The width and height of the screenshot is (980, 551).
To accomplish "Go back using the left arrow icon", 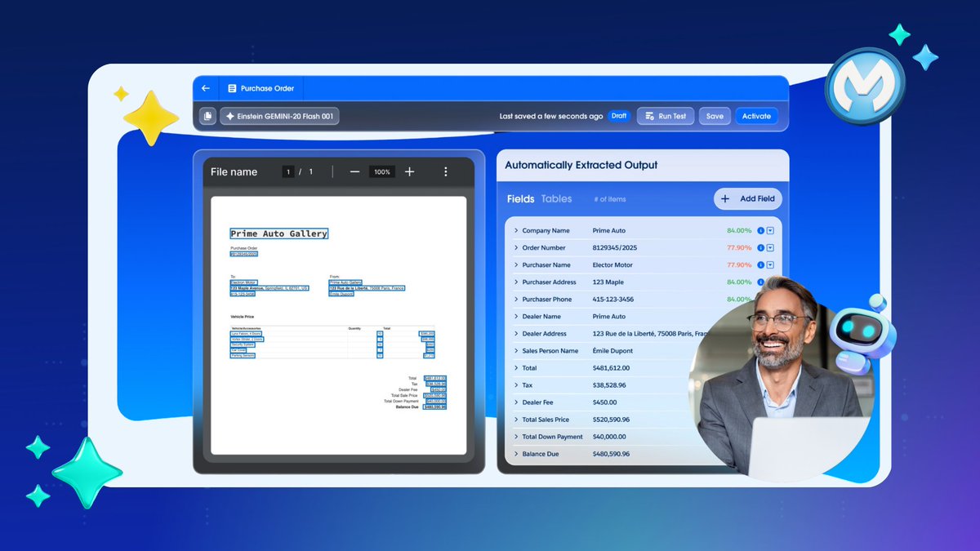I will click(206, 88).
